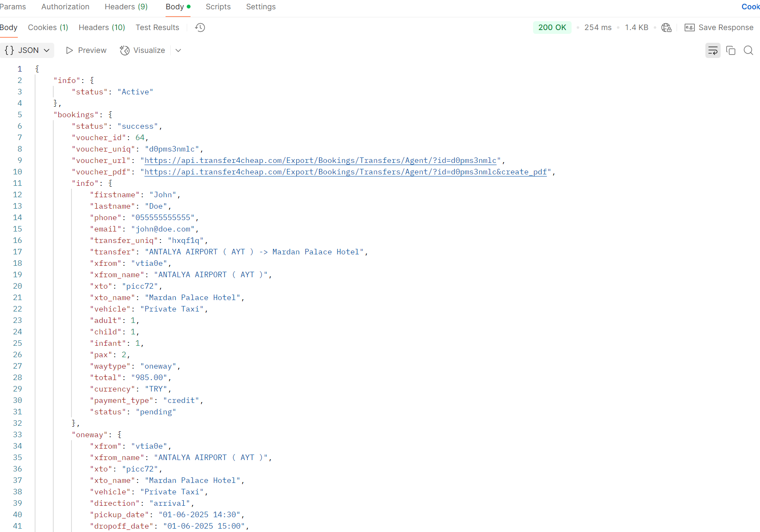Search within the response body
760x532 pixels.
pyautogui.click(x=748, y=50)
